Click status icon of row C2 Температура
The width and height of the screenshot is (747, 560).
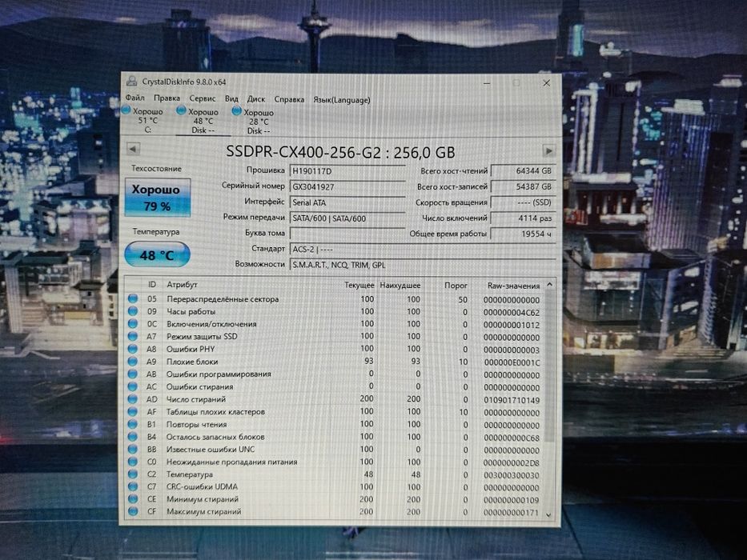tap(133, 474)
